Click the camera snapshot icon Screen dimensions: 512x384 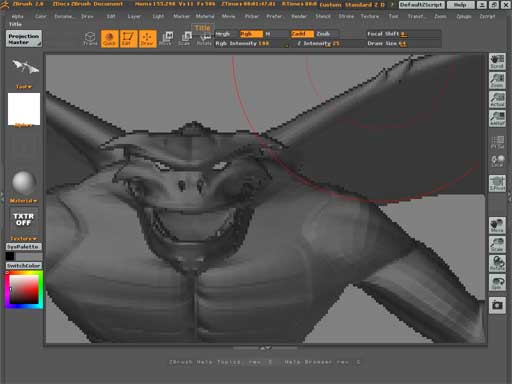coord(497,305)
